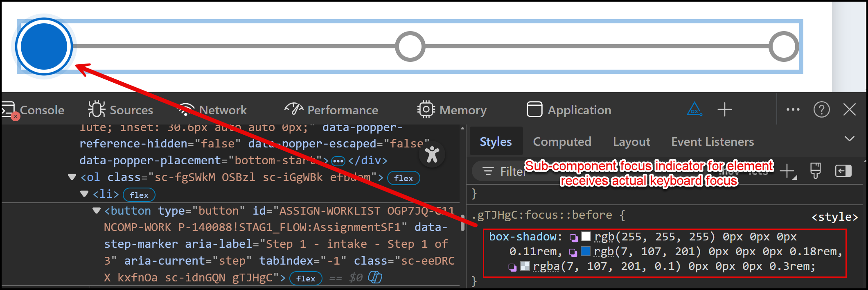Toggle the flex badge next to the ol element
868x290 pixels.
[404, 178]
